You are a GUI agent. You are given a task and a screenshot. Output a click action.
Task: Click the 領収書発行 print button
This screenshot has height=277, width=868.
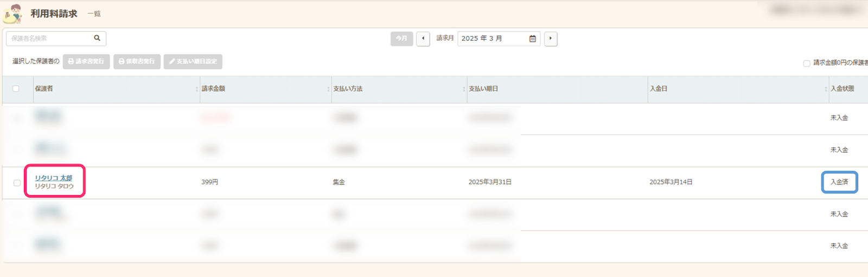tap(137, 61)
